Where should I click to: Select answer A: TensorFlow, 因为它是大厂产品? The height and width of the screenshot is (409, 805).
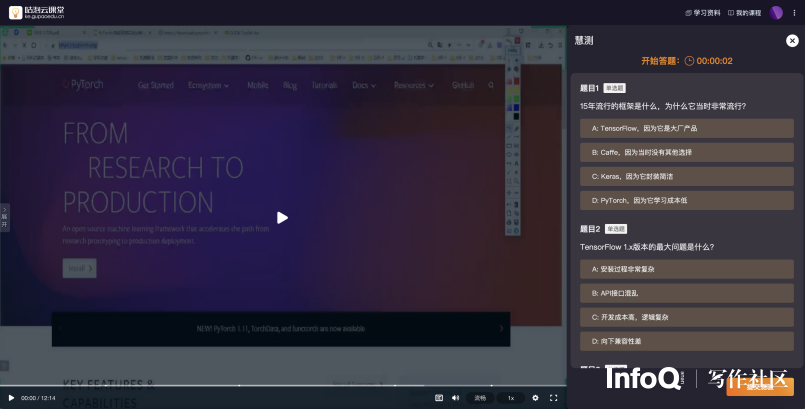[x=686, y=128]
